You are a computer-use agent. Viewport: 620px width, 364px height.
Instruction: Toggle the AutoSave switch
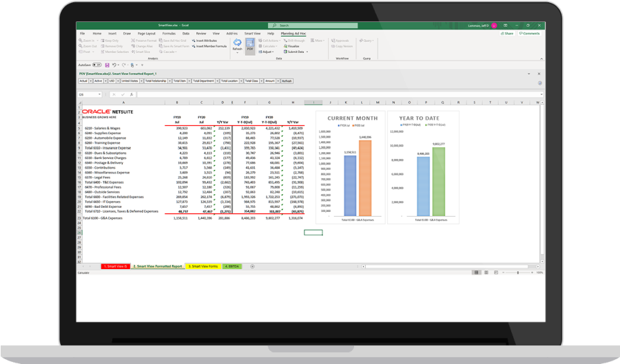pos(97,65)
